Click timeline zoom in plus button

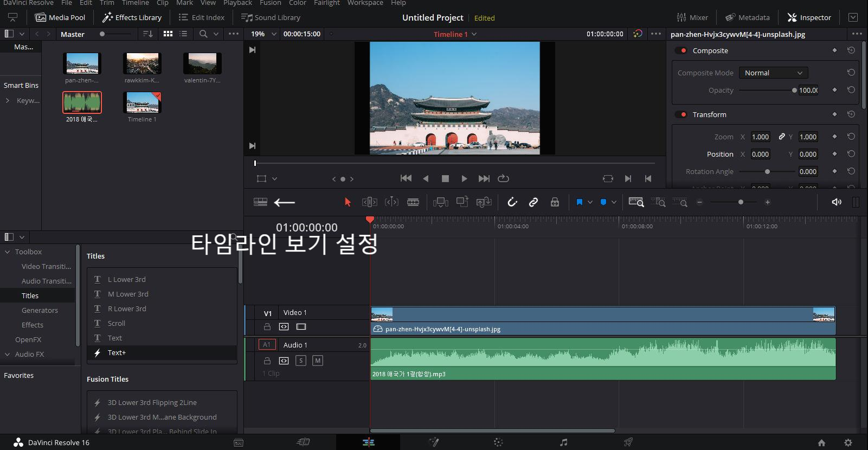tap(767, 202)
